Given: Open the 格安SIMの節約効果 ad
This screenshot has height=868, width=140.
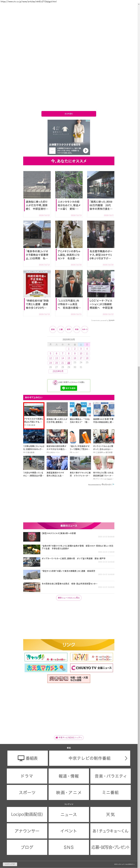Looking at the screenshot, I should point(57,441).
